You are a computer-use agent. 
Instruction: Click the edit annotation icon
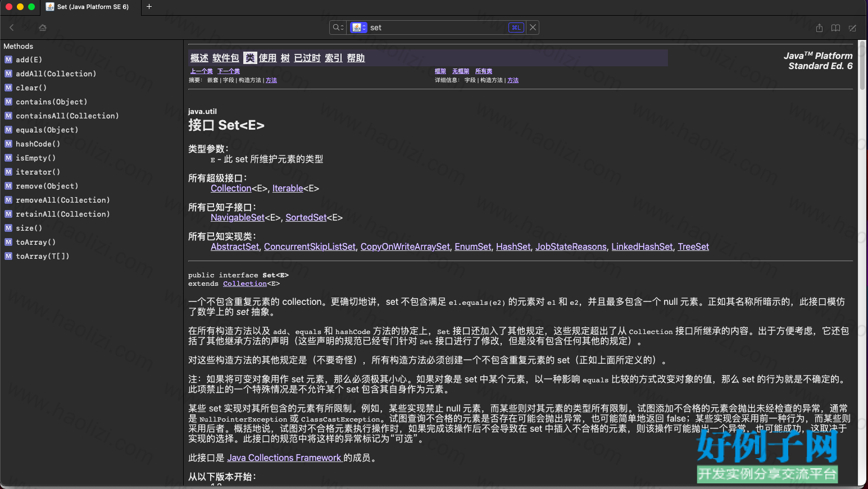tap(852, 28)
